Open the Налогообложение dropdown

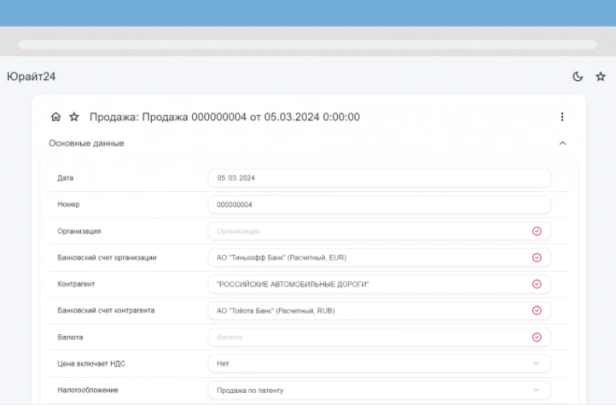click(536, 390)
